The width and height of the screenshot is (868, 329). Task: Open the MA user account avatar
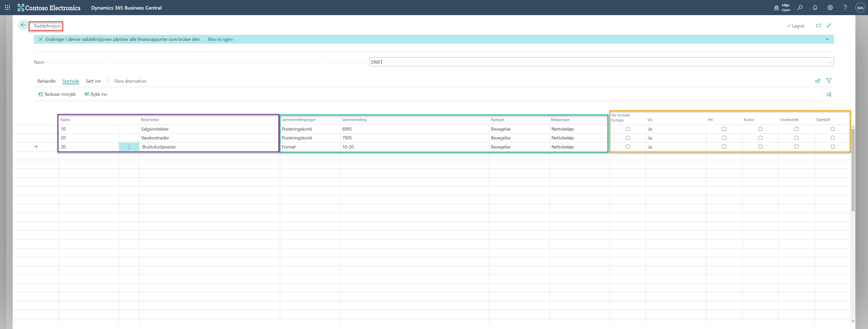[860, 8]
